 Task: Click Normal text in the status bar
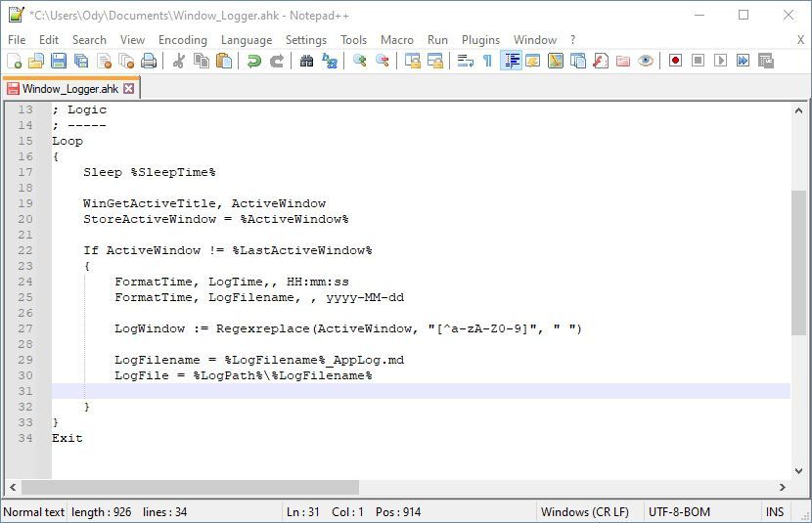(33, 512)
